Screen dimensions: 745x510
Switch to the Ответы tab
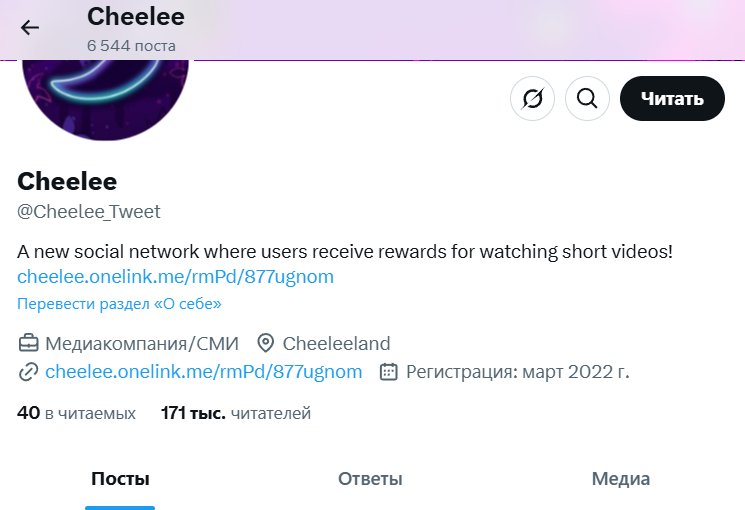(370, 479)
